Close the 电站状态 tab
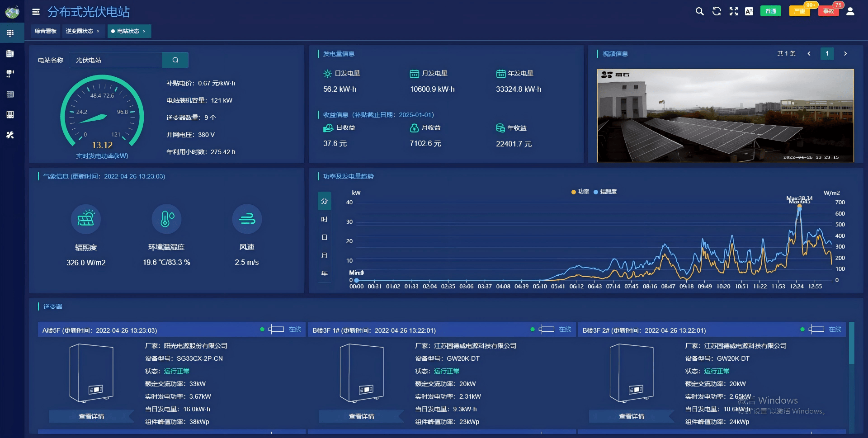This screenshot has width=868, height=438. point(144,31)
